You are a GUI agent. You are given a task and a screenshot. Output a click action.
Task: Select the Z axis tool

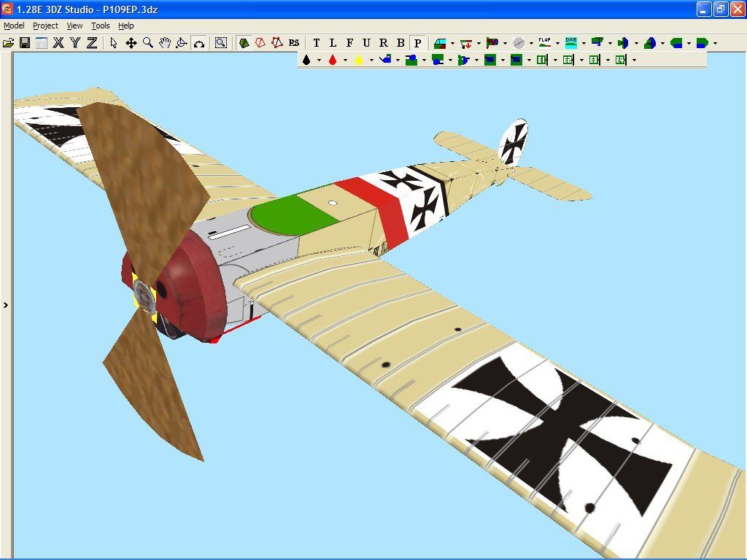91,43
